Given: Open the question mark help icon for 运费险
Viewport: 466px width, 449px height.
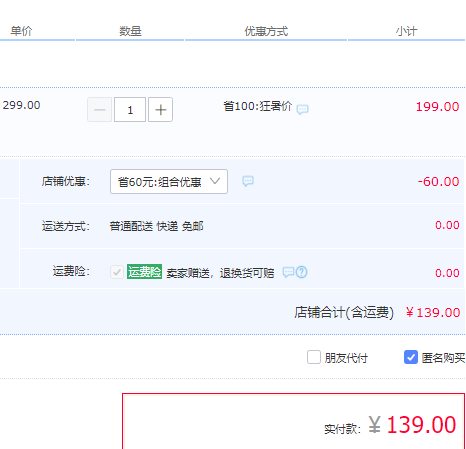Looking at the screenshot, I should tap(302, 272).
